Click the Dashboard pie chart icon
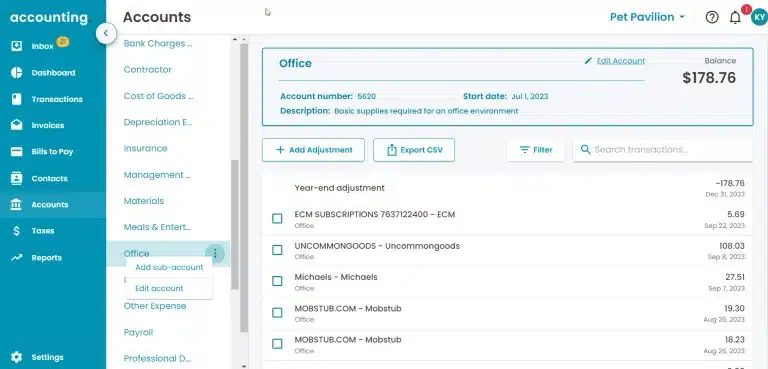 [16, 73]
